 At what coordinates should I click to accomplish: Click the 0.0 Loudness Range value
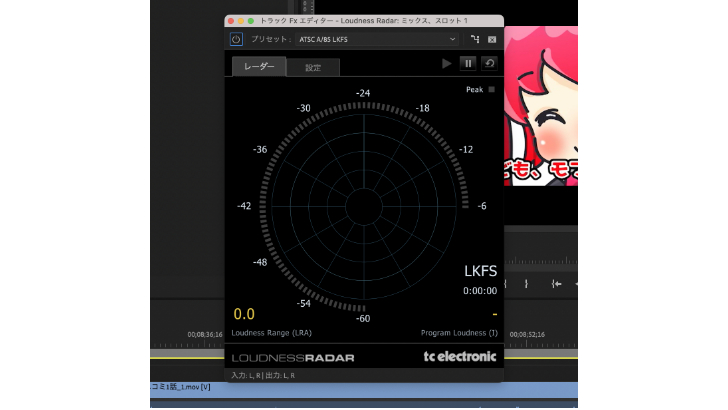click(x=244, y=314)
